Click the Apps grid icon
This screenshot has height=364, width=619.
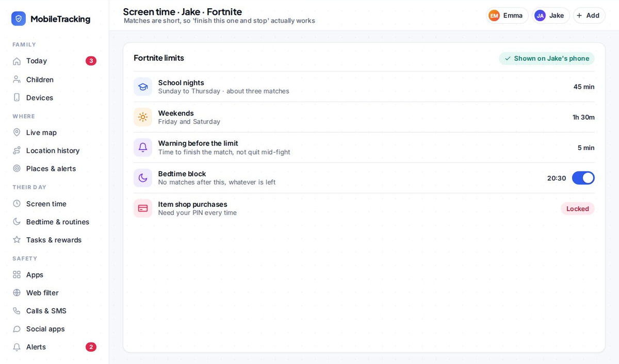click(17, 275)
